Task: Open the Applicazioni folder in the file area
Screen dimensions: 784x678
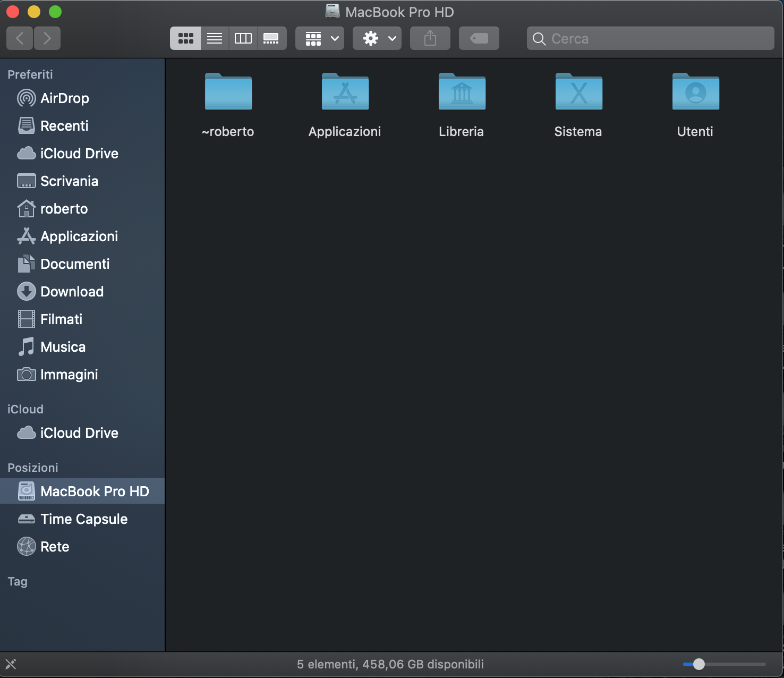Action: [345, 91]
